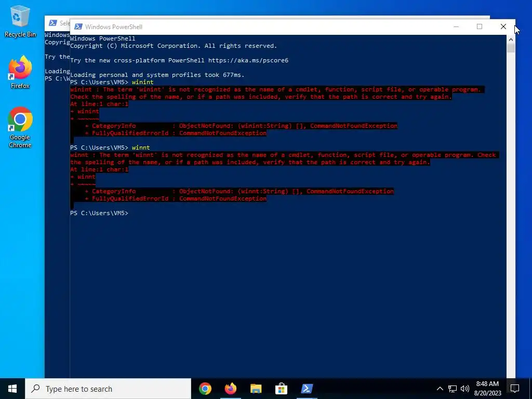532x399 pixels.
Task: Show hidden system tray icons
Action: [440, 389]
